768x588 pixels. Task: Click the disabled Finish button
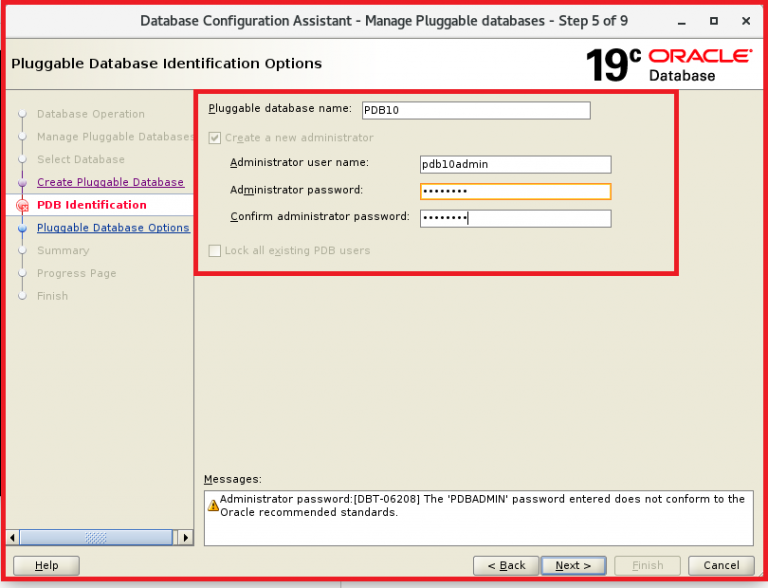(x=647, y=565)
